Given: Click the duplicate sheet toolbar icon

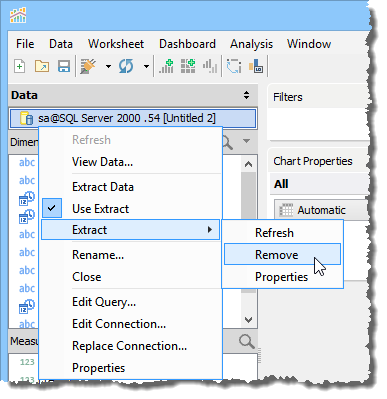Looking at the screenshot, I should click(x=188, y=66).
